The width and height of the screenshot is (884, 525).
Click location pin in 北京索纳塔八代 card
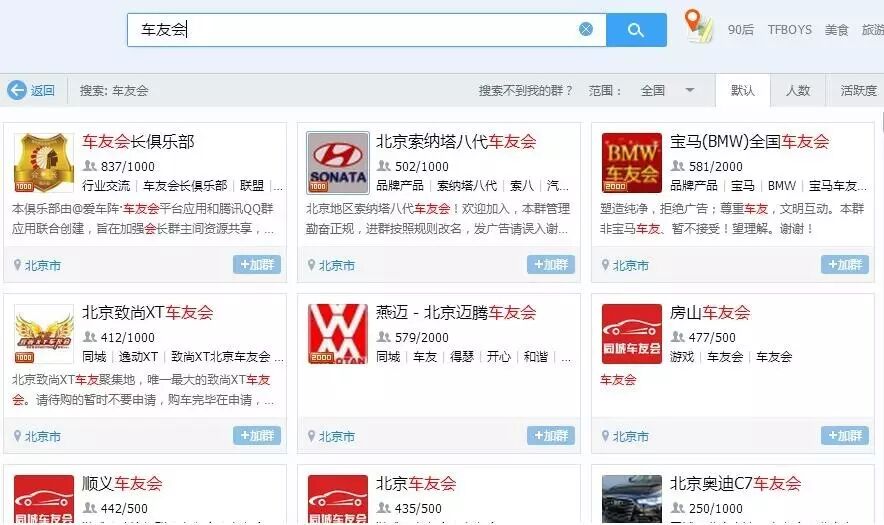(x=311, y=265)
